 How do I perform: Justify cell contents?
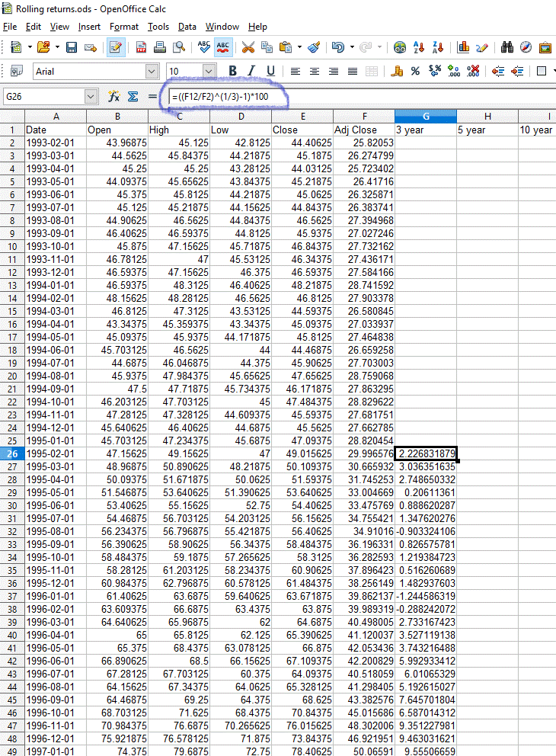(x=353, y=72)
